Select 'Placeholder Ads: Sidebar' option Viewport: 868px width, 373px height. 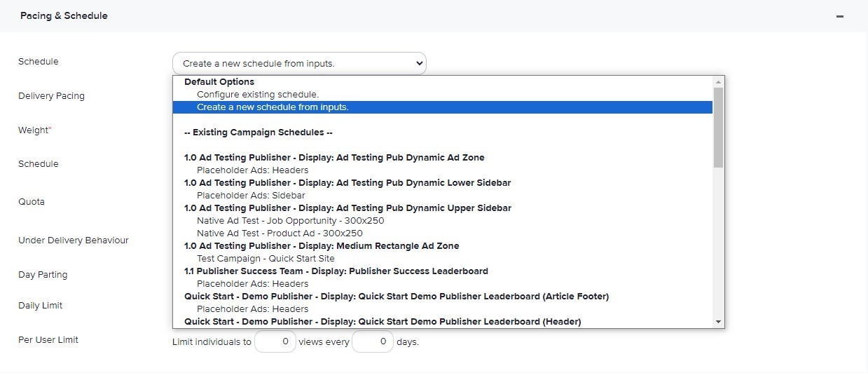[x=251, y=196]
